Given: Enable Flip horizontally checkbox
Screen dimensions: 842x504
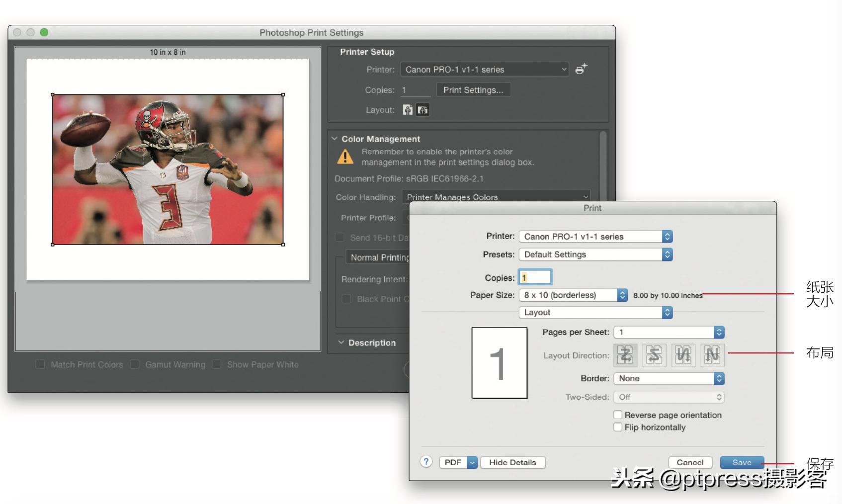Looking at the screenshot, I should (x=618, y=427).
